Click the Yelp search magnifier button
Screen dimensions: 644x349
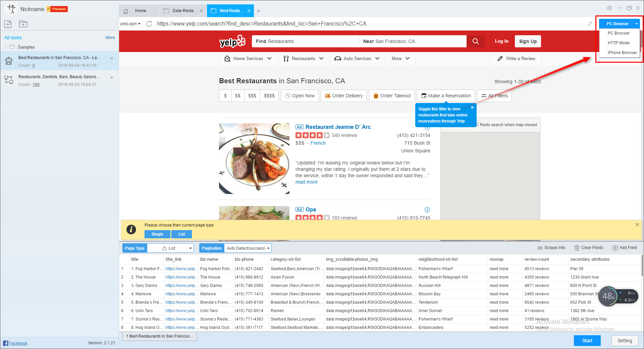475,41
